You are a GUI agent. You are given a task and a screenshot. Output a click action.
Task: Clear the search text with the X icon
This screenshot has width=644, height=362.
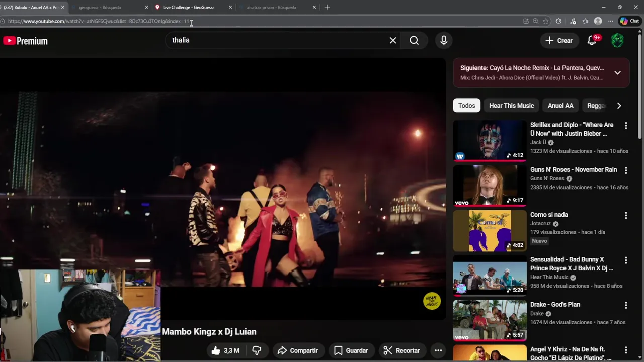(393, 40)
